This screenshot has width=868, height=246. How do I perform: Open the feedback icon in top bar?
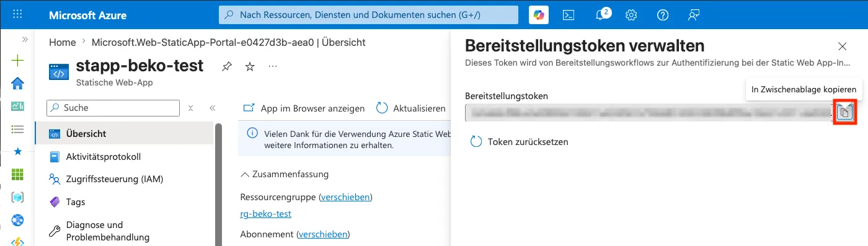coord(694,15)
